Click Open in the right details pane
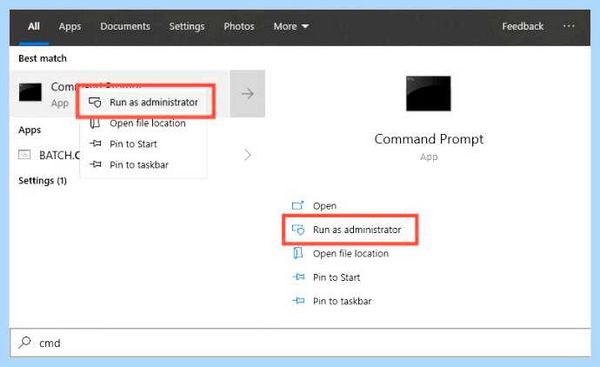 324,206
